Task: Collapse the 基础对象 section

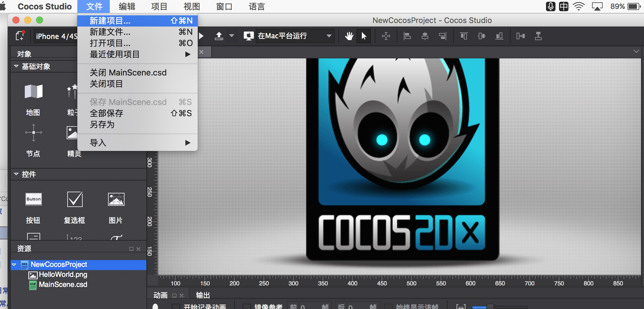Action: [16, 66]
